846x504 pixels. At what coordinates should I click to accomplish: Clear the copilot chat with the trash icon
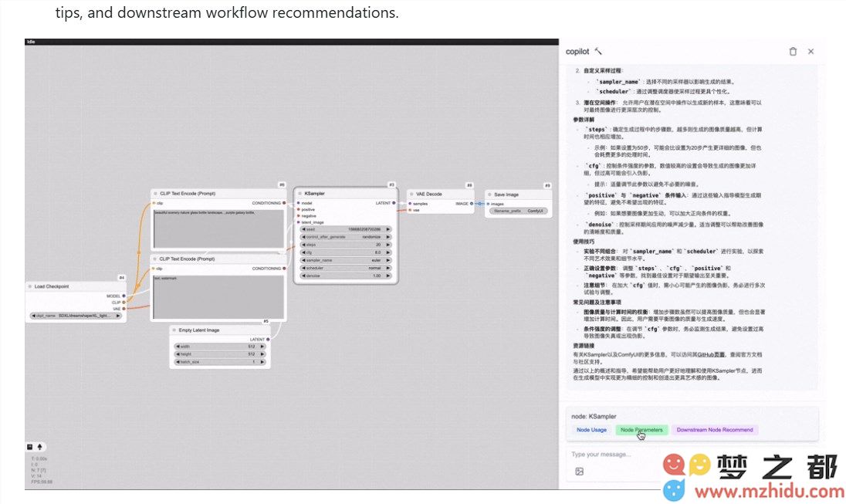[793, 52]
